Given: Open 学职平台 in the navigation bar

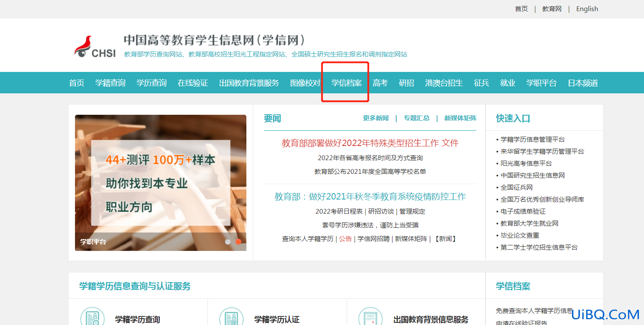Looking at the screenshot, I should click(542, 83).
